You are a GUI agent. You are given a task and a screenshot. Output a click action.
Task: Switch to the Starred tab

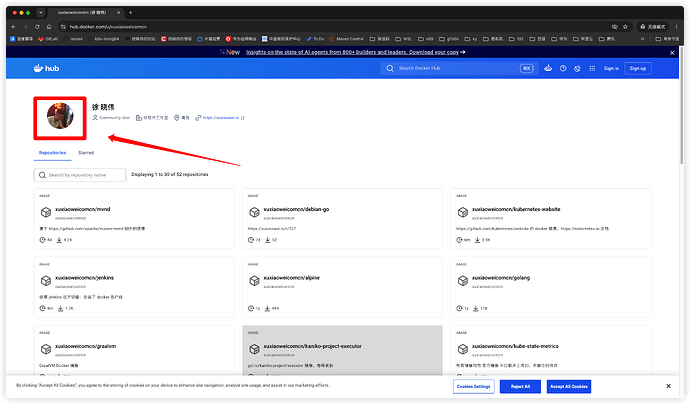[x=86, y=153]
